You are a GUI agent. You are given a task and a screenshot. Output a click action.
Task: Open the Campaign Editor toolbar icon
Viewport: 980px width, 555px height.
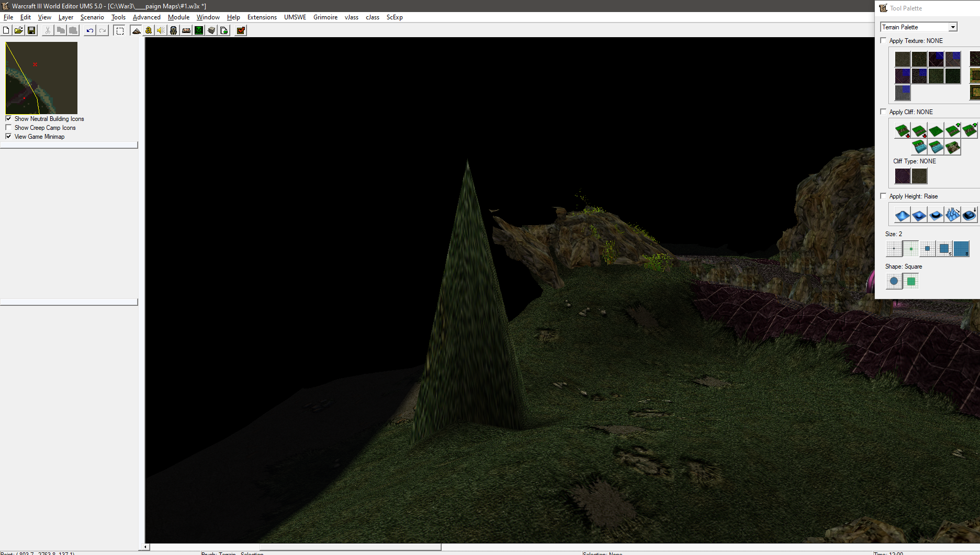pos(186,30)
